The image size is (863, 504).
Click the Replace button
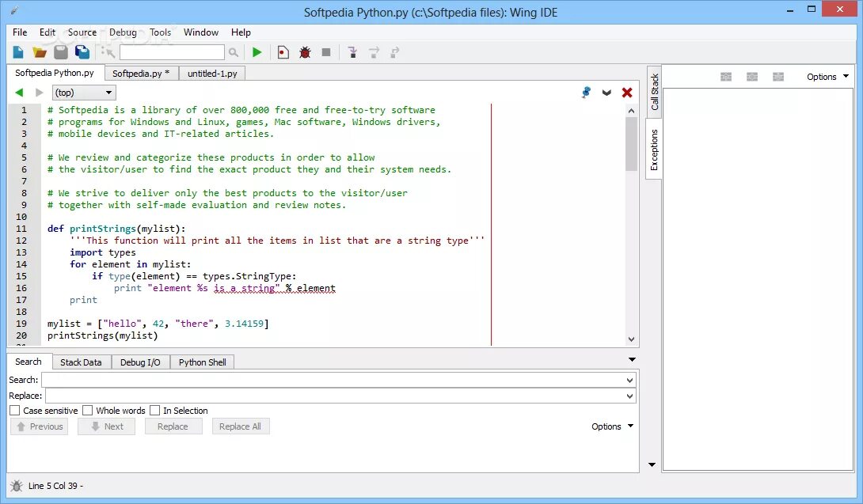173,426
